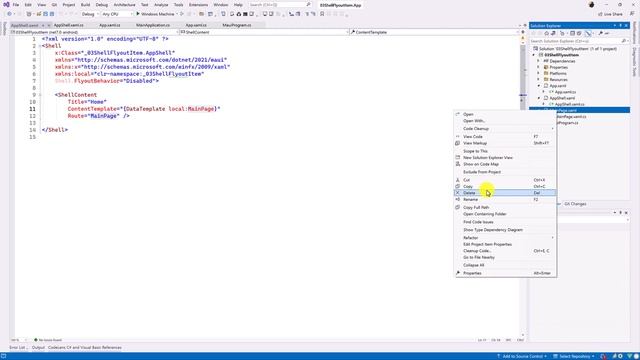Click the search magnifier icon in title bar
This screenshot has height=360, width=640.
[308, 5]
